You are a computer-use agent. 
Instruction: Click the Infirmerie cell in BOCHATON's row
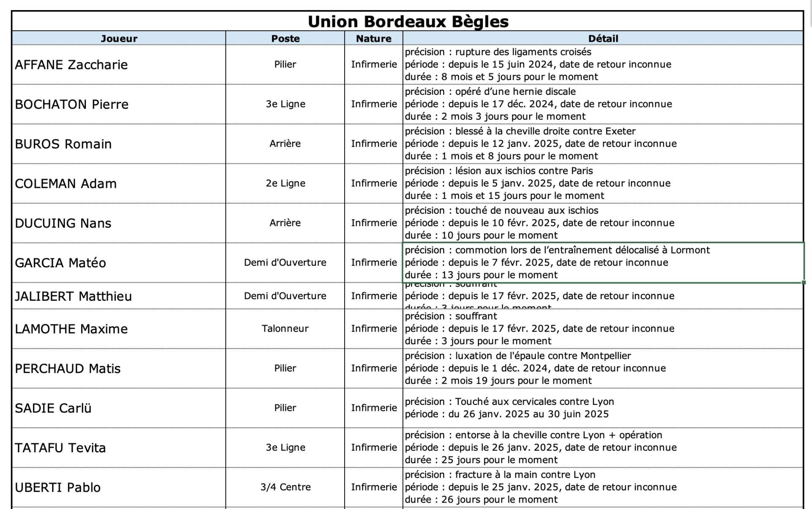373,104
